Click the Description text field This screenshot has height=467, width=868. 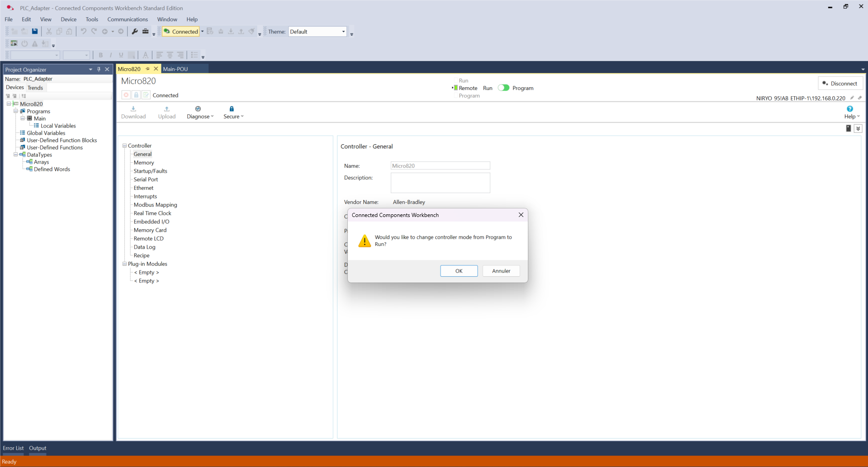440,183
